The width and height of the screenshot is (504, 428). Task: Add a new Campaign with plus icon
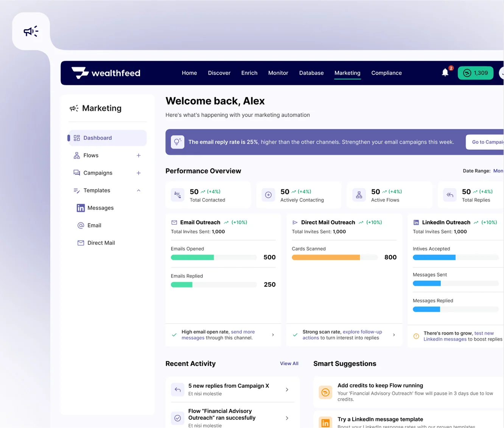coord(138,173)
